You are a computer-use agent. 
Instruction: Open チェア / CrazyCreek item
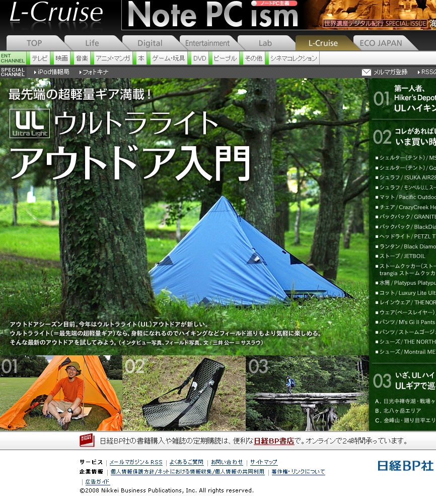tap(406, 207)
